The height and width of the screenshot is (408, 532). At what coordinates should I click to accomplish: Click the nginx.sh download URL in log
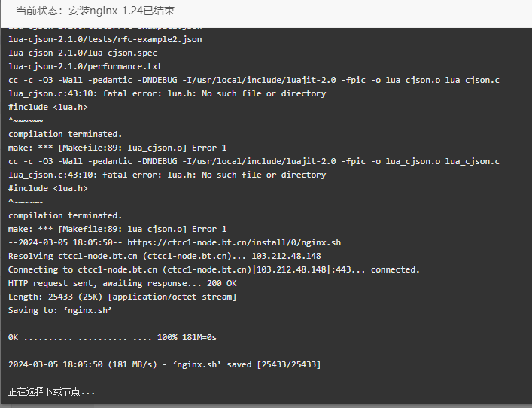[x=234, y=242]
